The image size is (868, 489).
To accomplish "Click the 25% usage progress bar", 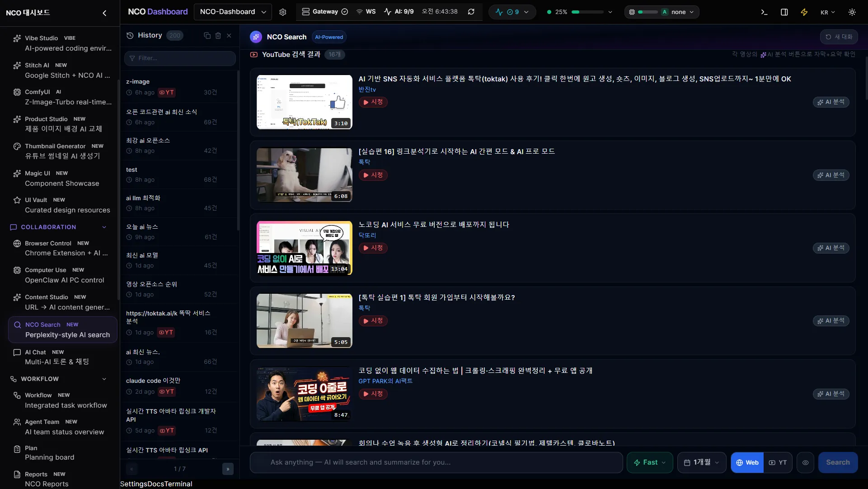I will coord(587,12).
